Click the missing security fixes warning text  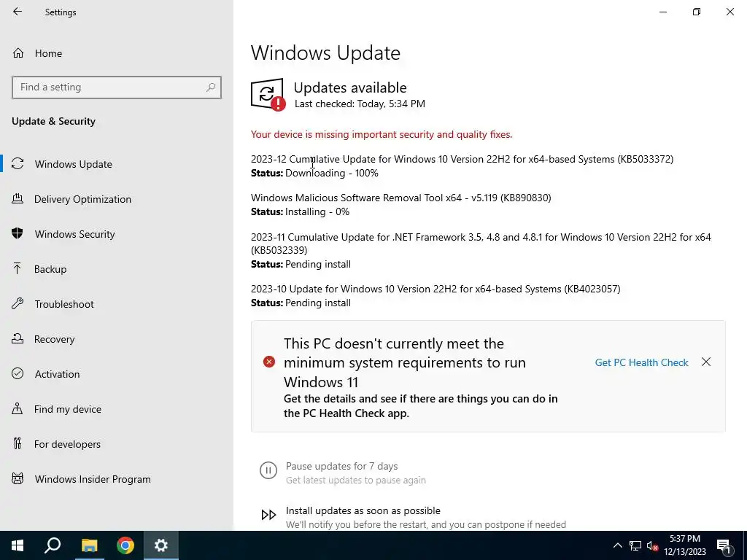382,134
